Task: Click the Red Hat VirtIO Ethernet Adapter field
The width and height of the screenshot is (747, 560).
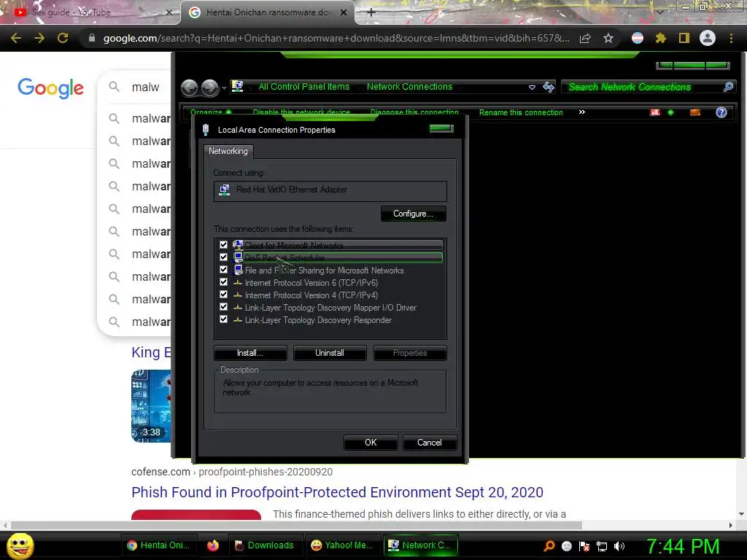Action: pos(330,191)
